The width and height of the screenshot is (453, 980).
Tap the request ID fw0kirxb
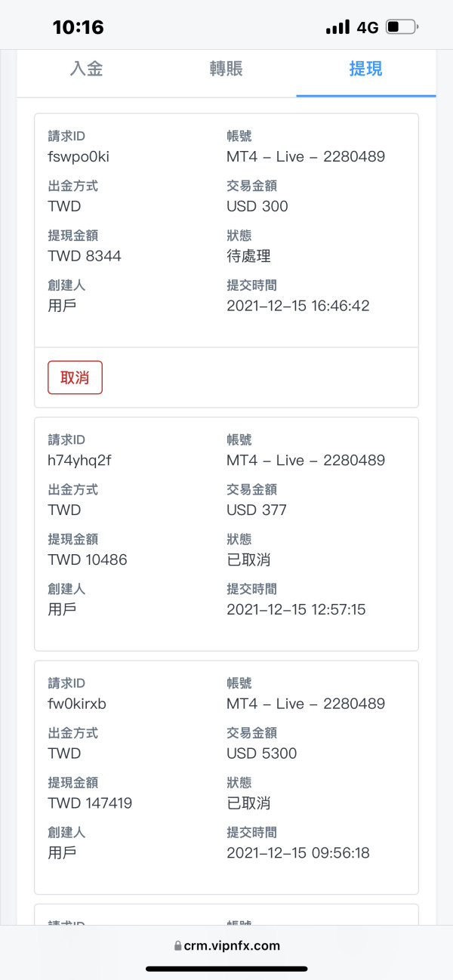coord(77,704)
